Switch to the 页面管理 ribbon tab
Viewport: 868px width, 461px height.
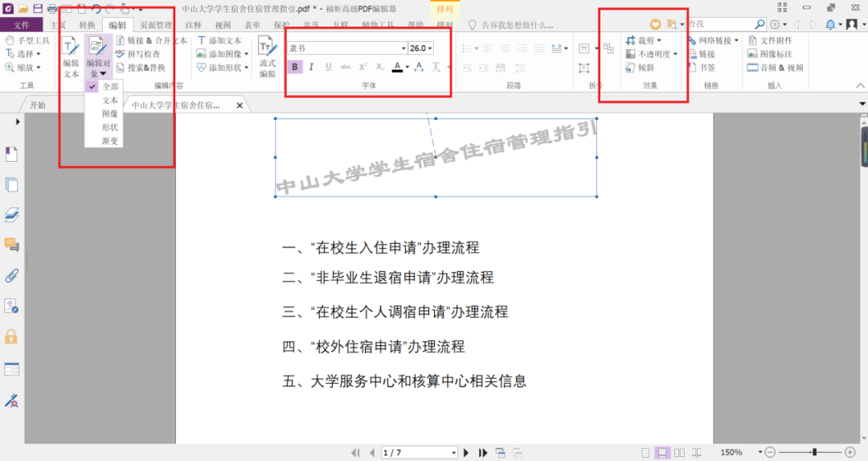156,25
